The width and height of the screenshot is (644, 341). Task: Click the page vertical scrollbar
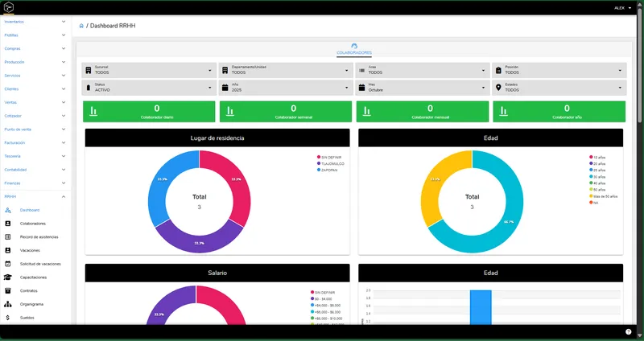[639, 66]
